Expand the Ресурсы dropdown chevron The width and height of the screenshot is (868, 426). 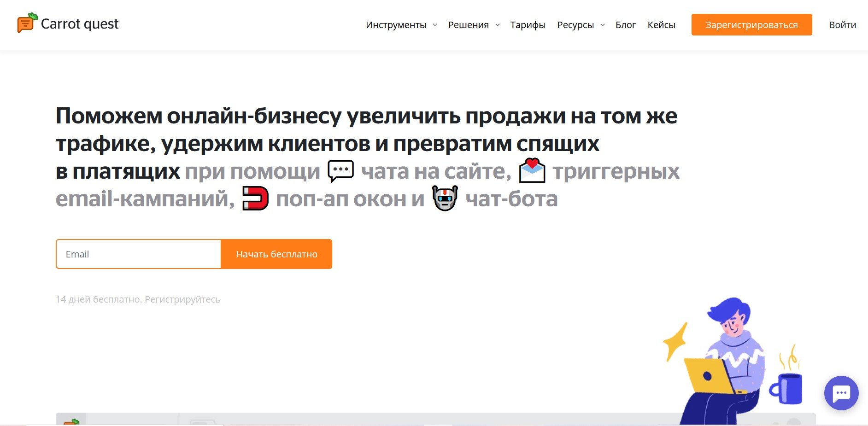pos(603,25)
